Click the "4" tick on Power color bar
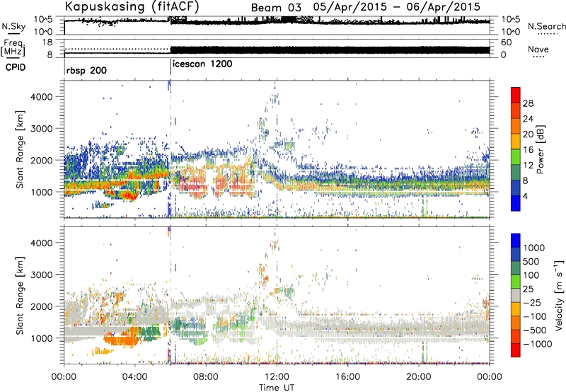Viewport: 566px width, 392px height. point(525,196)
